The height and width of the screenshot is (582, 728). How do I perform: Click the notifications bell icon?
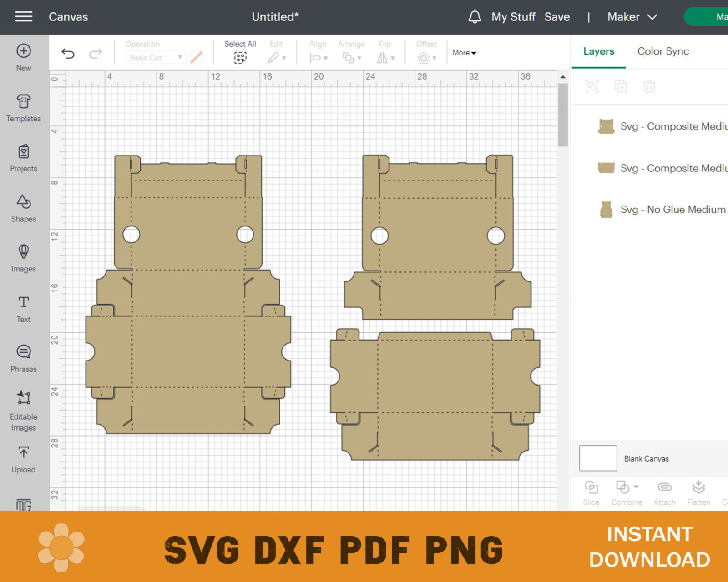click(x=475, y=17)
